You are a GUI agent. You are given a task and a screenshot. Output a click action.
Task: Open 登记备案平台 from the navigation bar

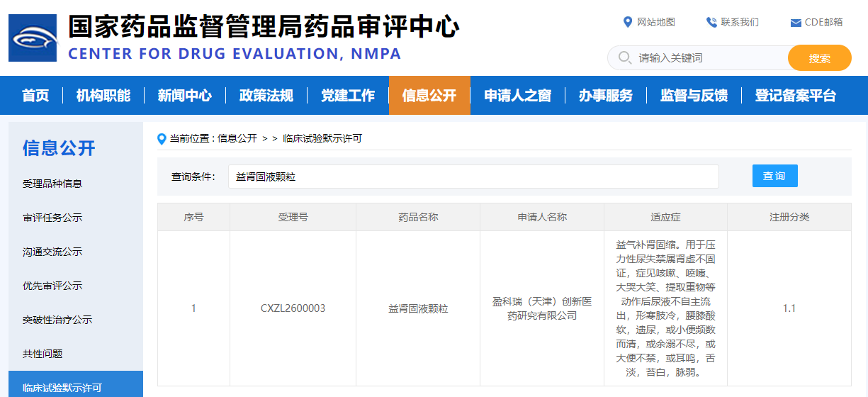pos(795,96)
